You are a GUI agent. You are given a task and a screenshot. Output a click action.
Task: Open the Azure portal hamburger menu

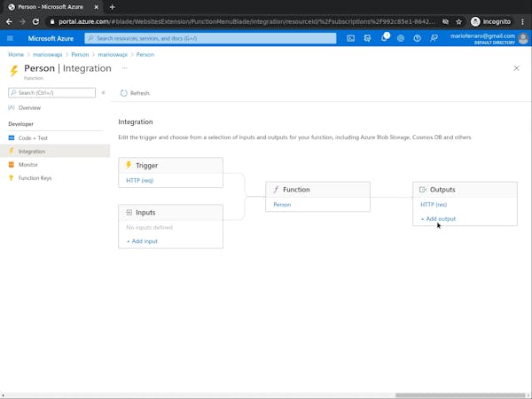[x=10, y=38]
